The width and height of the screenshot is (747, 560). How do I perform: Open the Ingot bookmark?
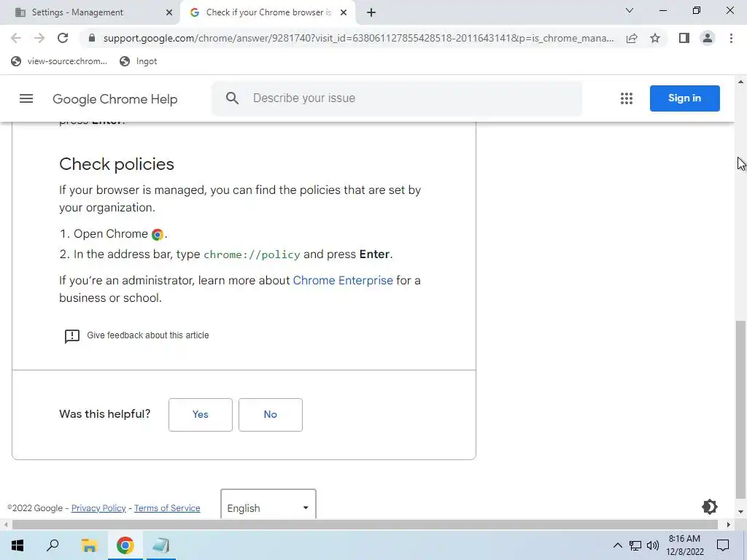coord(138,61)
